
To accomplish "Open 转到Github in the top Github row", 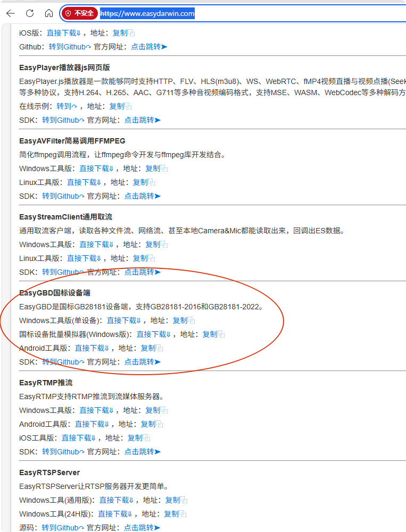I will (70, 47).
